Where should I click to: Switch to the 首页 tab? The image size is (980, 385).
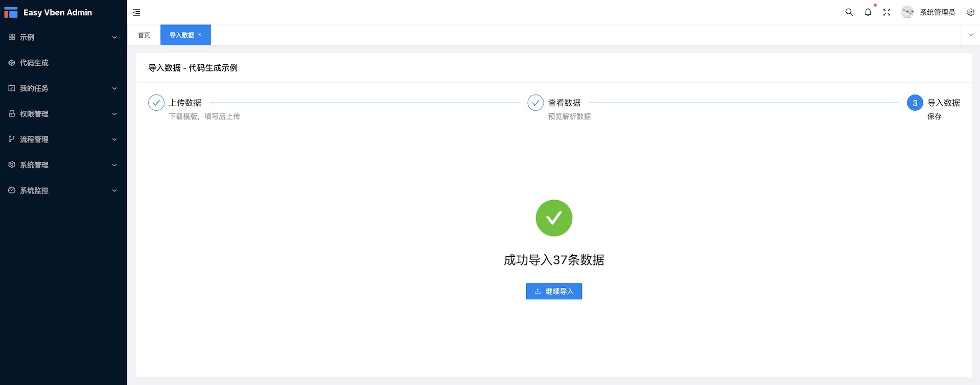pyautogui.click(x=144, y=35)
